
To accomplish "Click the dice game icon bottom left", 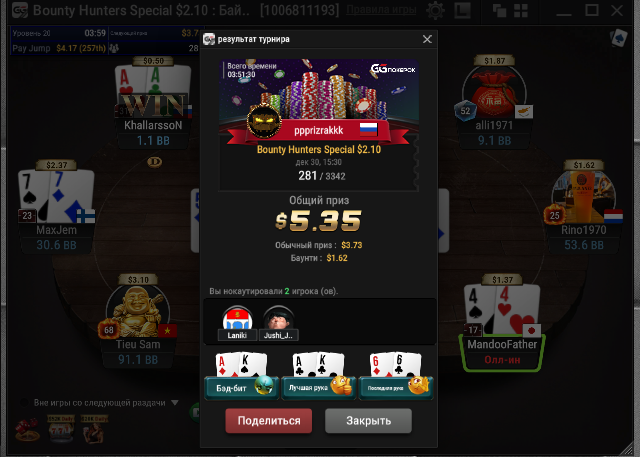I will [27, 430].
